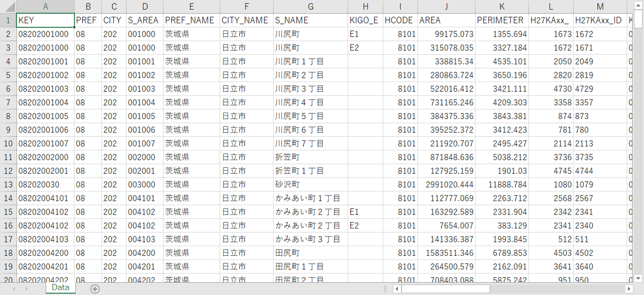The image size is (644, 295).
Task: Select E1 cell in かみあい町2丁目 row
Action: pos(365,212)
